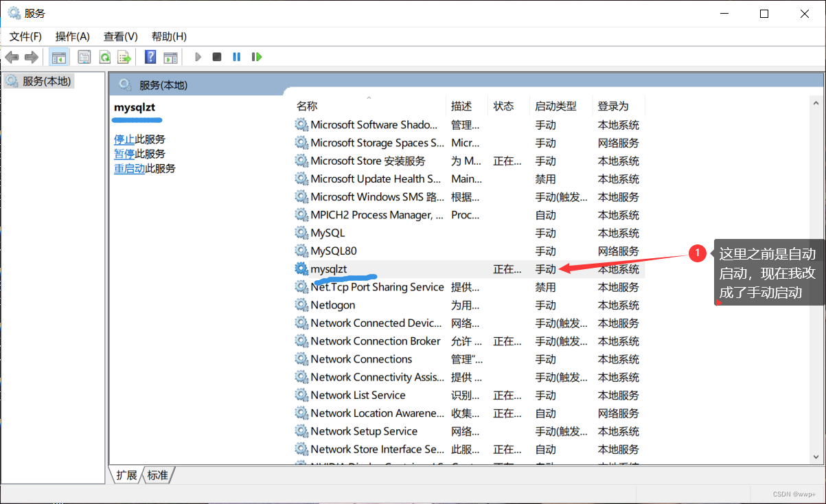The height and width of the screenshot is (504, 826).
Task: Select Microsoft Software Shadow Copy service
Action: (468, 125)
